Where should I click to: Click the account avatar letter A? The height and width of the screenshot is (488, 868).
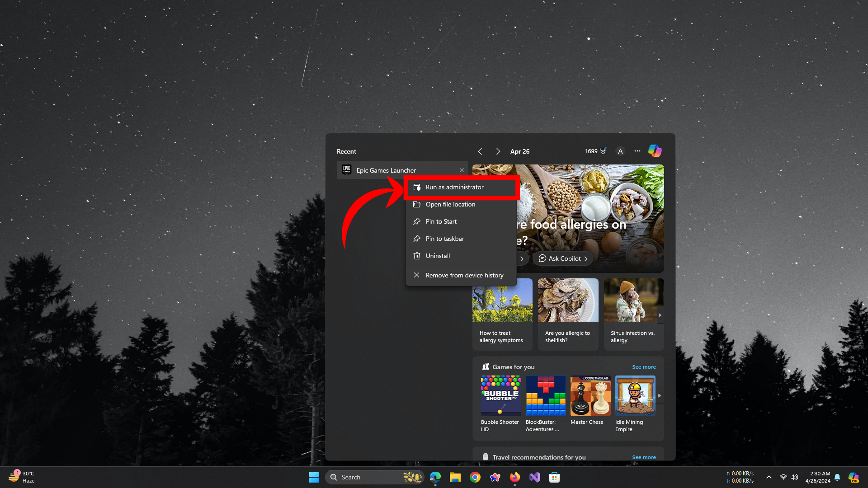[x=620, y=151]
